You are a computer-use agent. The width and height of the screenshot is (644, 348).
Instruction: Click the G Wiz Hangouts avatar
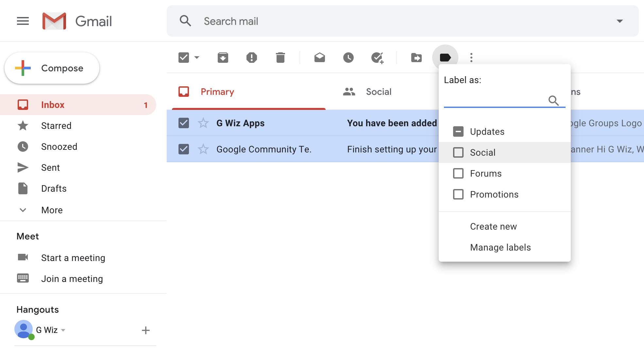tap(24, 329)
